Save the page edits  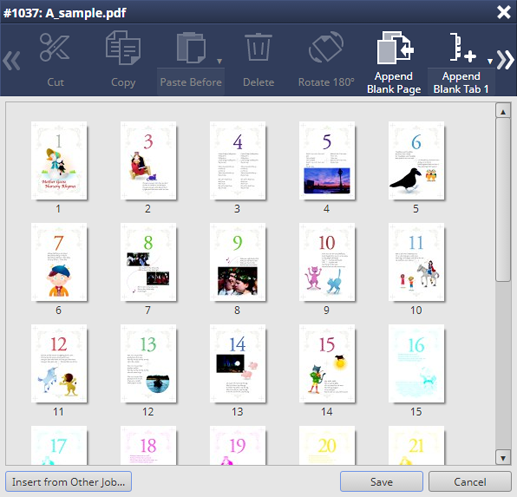[x=381, y=482]
